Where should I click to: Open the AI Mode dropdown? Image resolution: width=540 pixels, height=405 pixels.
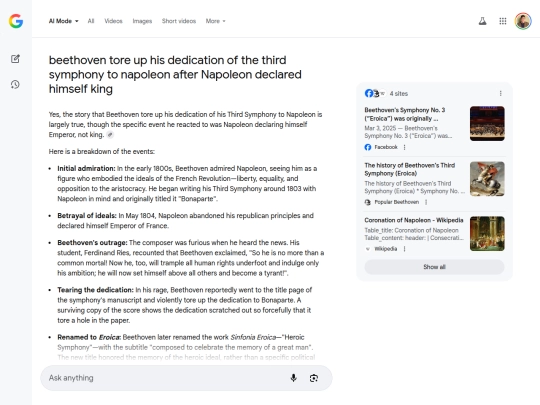click(x=63, y=21)
